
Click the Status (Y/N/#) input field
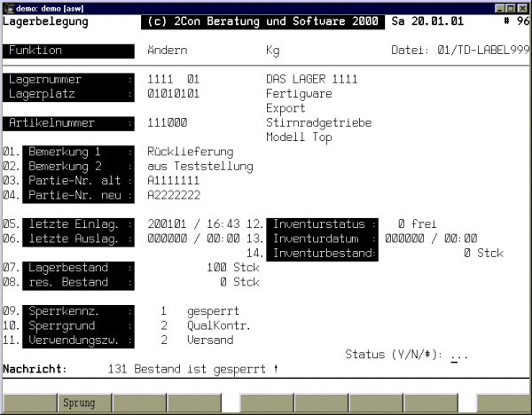(x=458, y=355)
